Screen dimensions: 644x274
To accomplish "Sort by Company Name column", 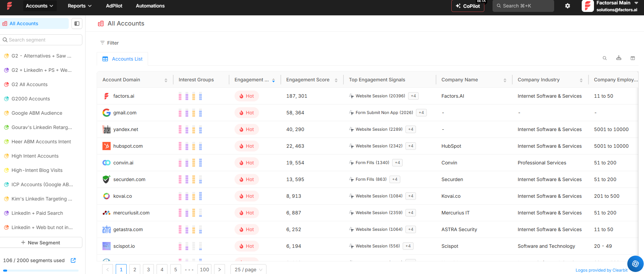I will coord(505,80).
